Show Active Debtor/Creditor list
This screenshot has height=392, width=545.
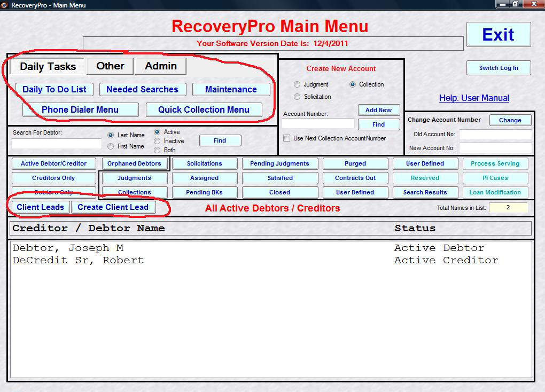click(54, 163)
